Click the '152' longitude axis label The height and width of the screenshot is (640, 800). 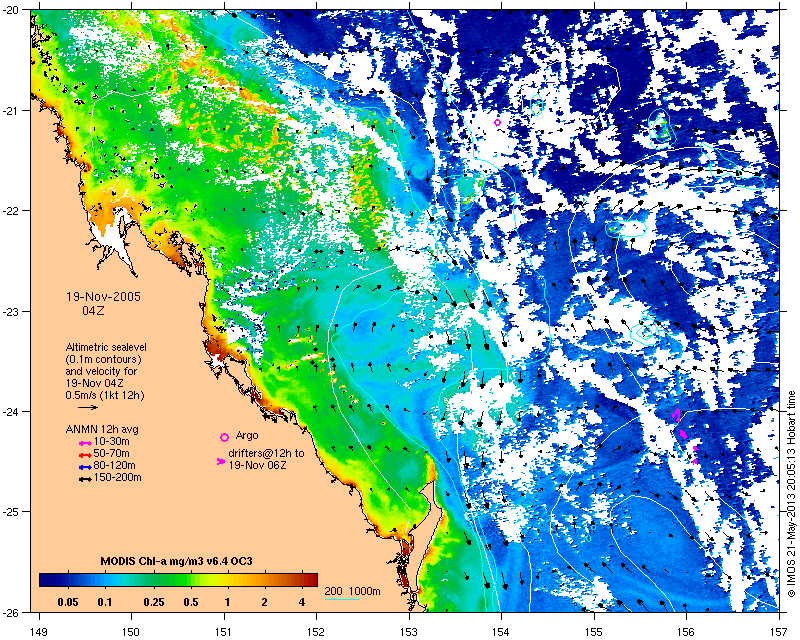[x=316, y=632]
